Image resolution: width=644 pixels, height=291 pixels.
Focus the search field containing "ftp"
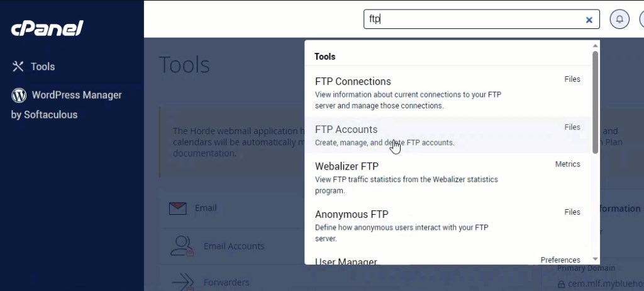[x=472, y=20]
